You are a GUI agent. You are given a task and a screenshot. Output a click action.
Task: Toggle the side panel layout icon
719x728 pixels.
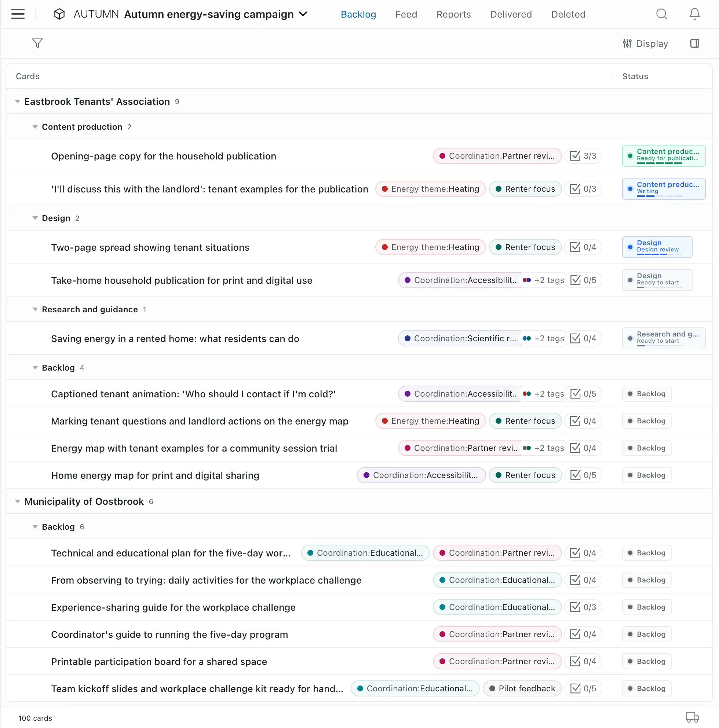click(x=694, y=43)
